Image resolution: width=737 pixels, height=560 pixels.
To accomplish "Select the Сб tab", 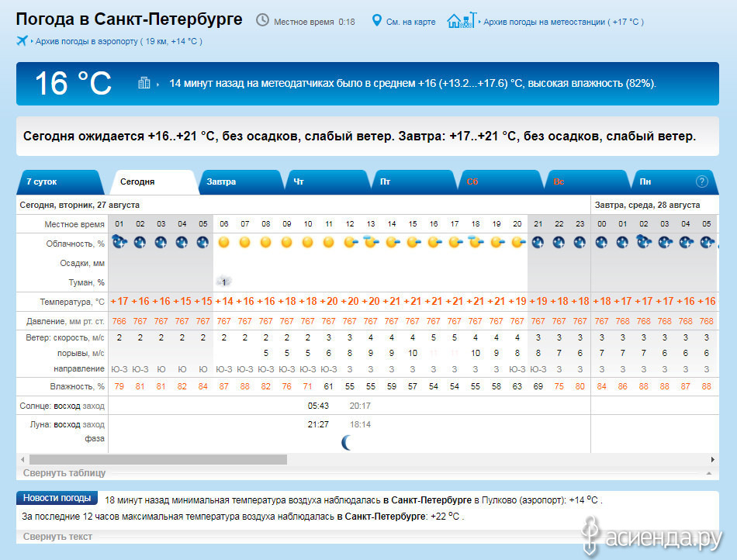I will point(500,181).
